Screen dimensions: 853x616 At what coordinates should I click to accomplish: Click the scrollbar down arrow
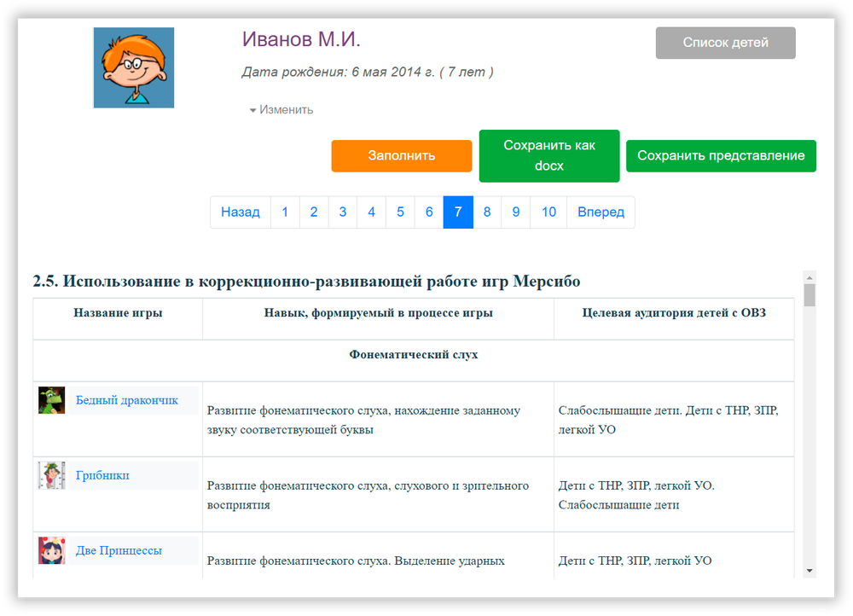[x=809, y=570]
